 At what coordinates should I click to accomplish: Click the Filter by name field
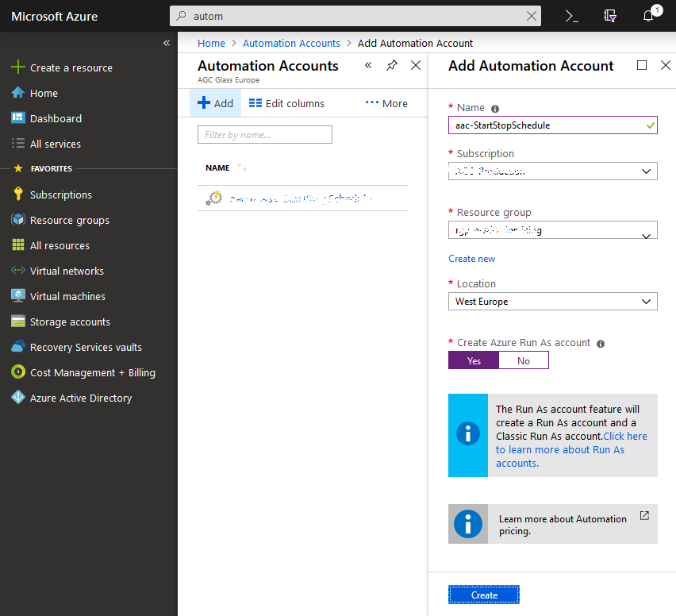(265, 135)
